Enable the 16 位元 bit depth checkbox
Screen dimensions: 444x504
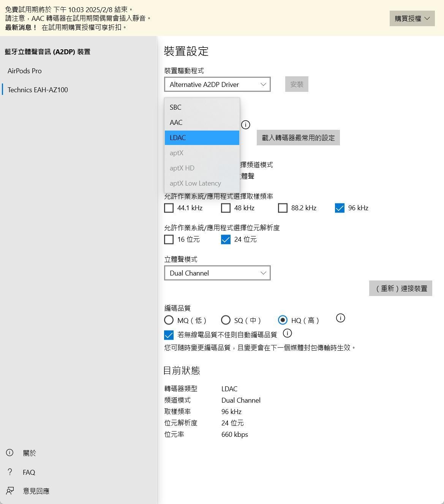(169, 239)
